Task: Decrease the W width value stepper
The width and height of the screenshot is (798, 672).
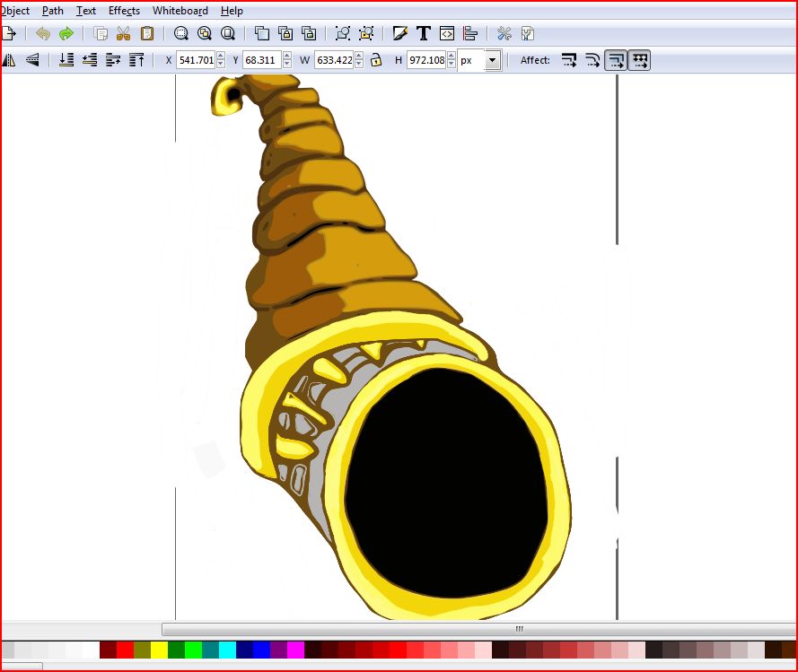Action: click(x=359, y=65)
